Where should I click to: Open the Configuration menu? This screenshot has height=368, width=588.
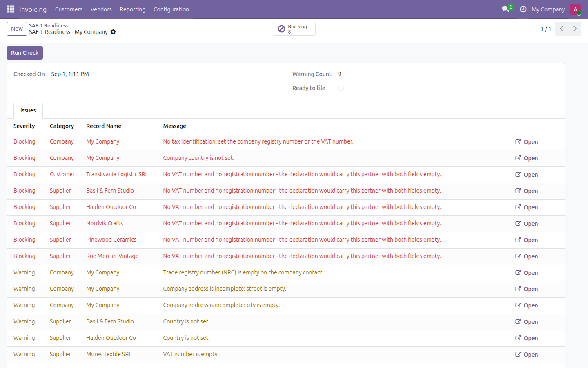[171, 9]
